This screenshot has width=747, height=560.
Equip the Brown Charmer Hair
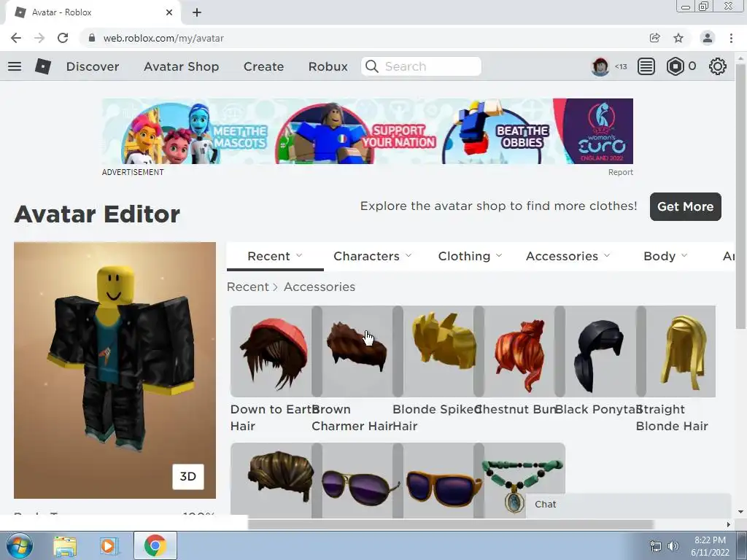(x=357, y=351)
